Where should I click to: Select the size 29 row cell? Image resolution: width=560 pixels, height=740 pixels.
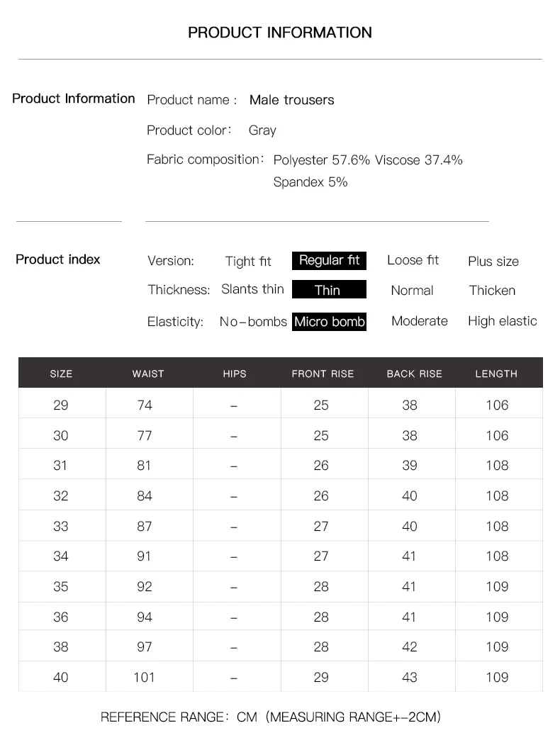[x=62, y=405]
